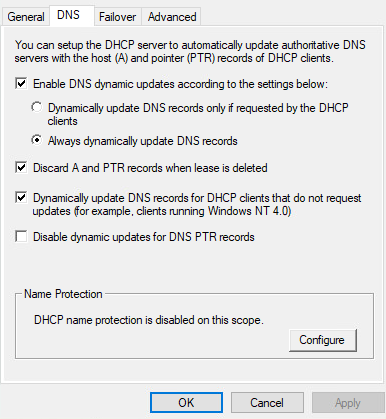Toggle Discard A and PTR records checkbox

(x=21, y=167)
